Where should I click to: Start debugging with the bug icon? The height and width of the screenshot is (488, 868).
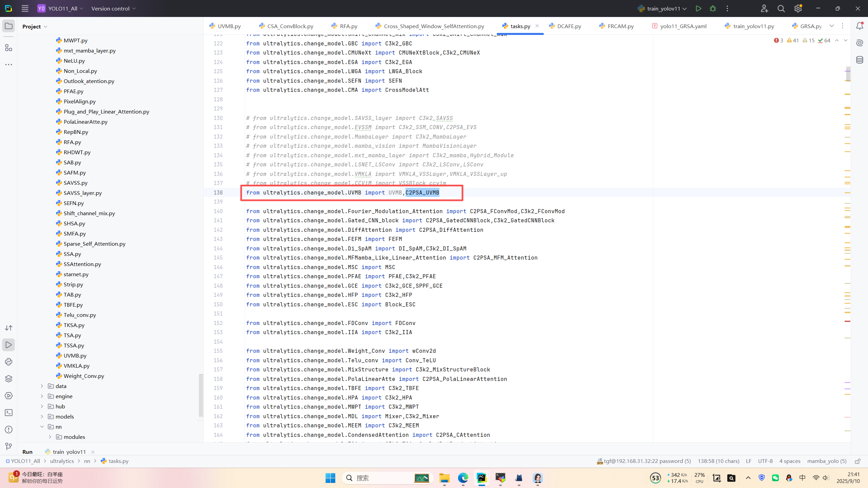tap(713, 8)
